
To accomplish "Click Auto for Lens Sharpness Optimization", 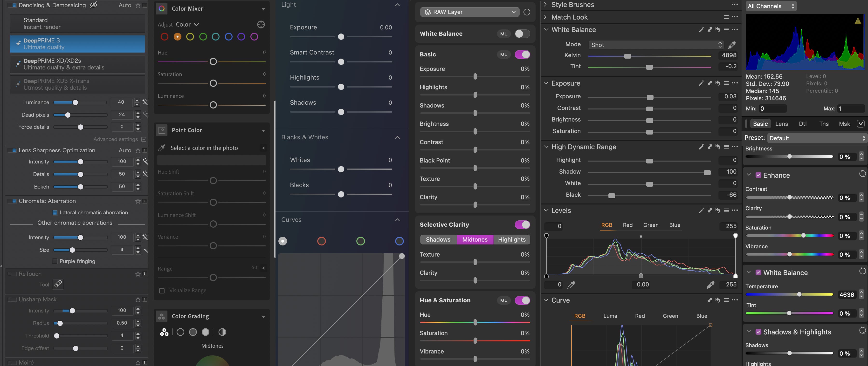I will 125,150.
